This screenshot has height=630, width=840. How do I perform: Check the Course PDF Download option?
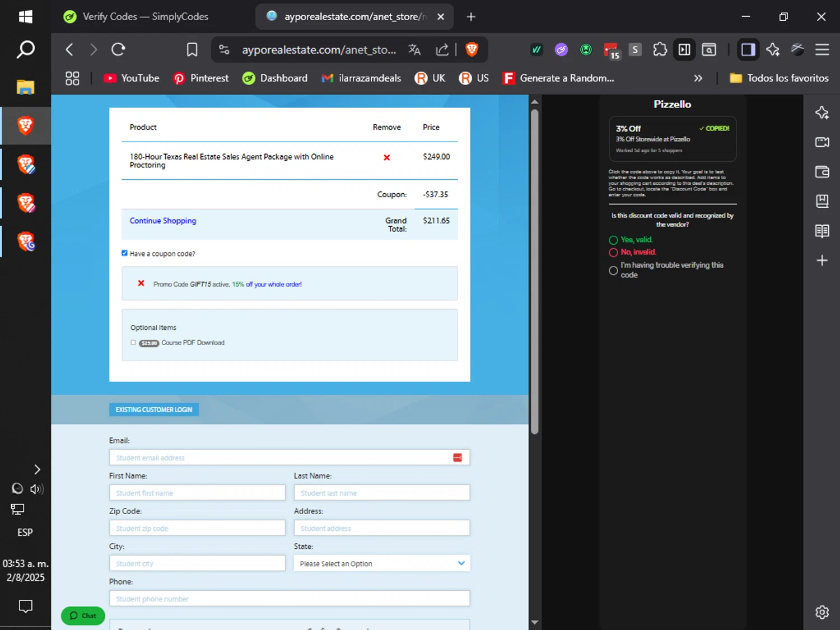133,342
